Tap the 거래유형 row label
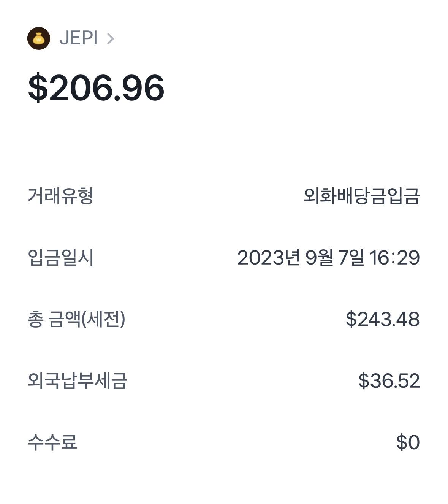The width and height of the screenshot is (448, 504). pyautogui.click(x=60, y=196)
